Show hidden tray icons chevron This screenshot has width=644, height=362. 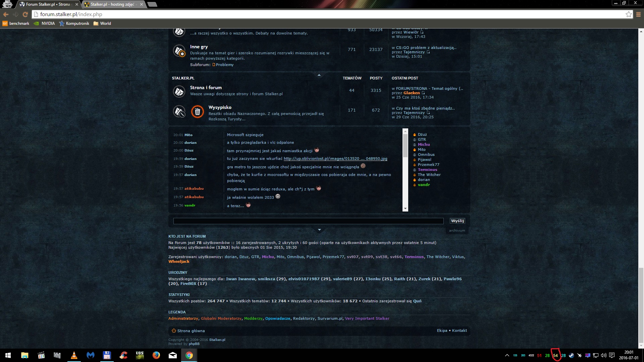507,355
